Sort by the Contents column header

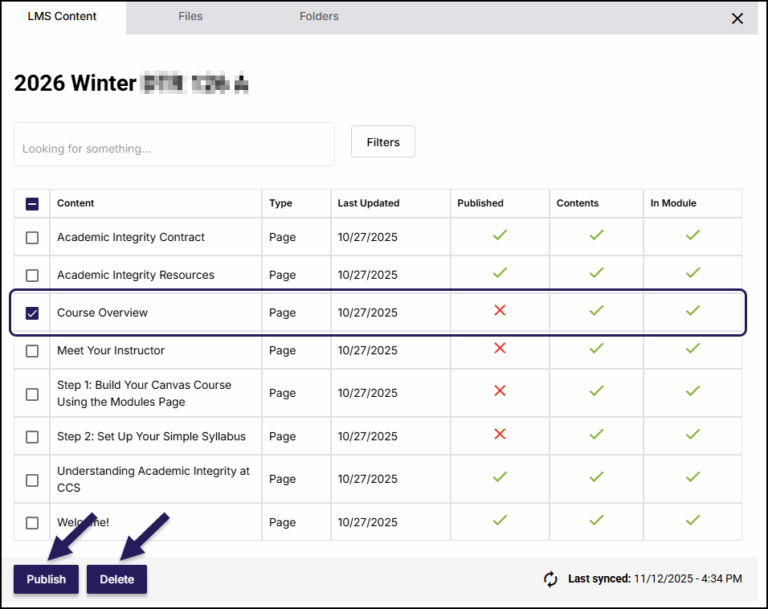[577, 203]
